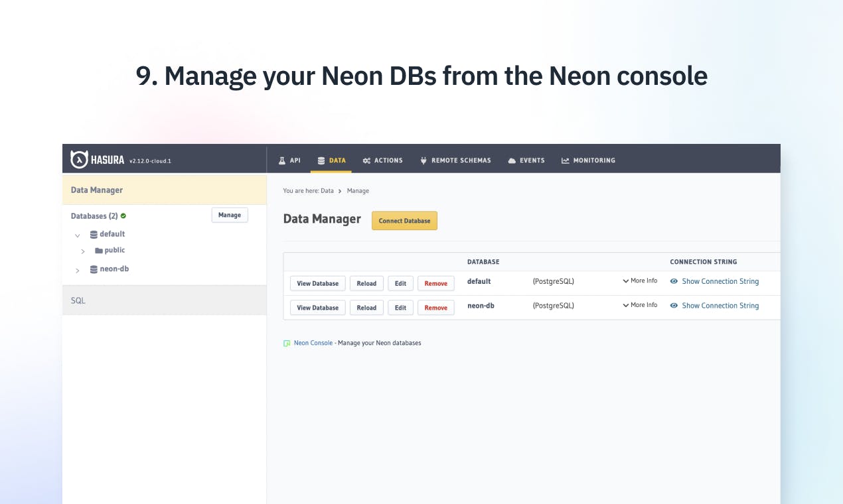
Task: Click (PostgreSQL) in default row
Action: (554, 281)
